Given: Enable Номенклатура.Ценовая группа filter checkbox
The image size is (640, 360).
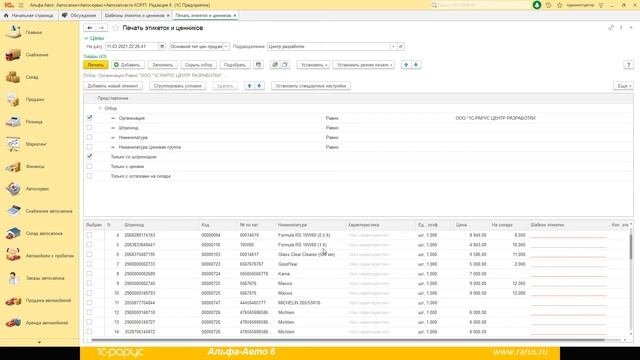Looking at the screenshot, I should coord(89,147).
